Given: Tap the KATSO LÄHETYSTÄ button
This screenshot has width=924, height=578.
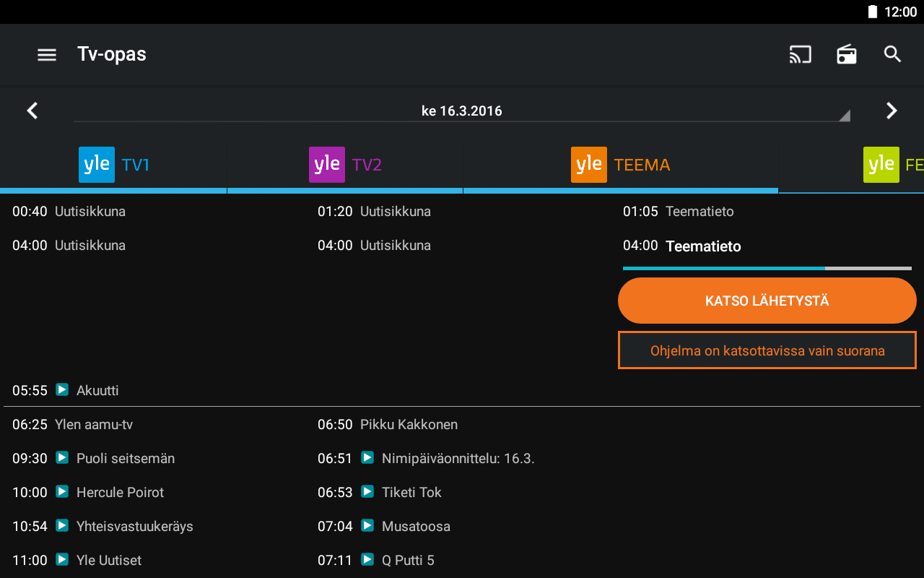Looking at the screenshot, I should tap(767, 301).
